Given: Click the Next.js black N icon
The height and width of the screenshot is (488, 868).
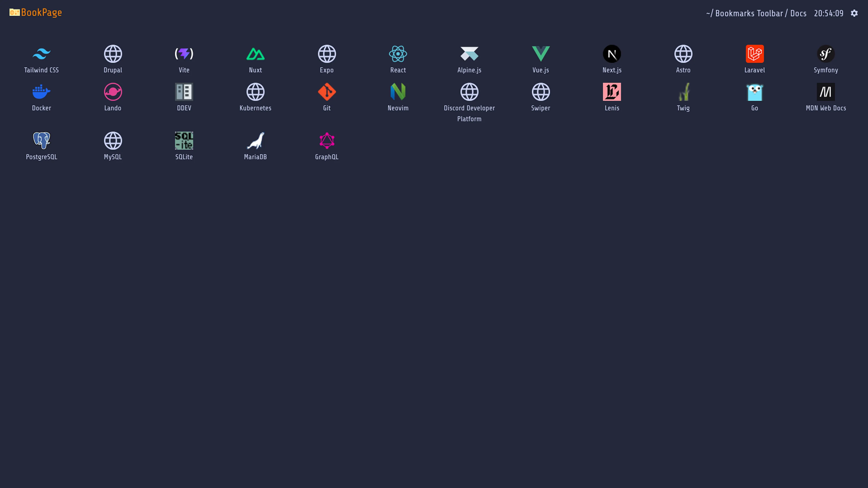Looking at the screenshot, I should pyautogui.click(x=612, y=54).
